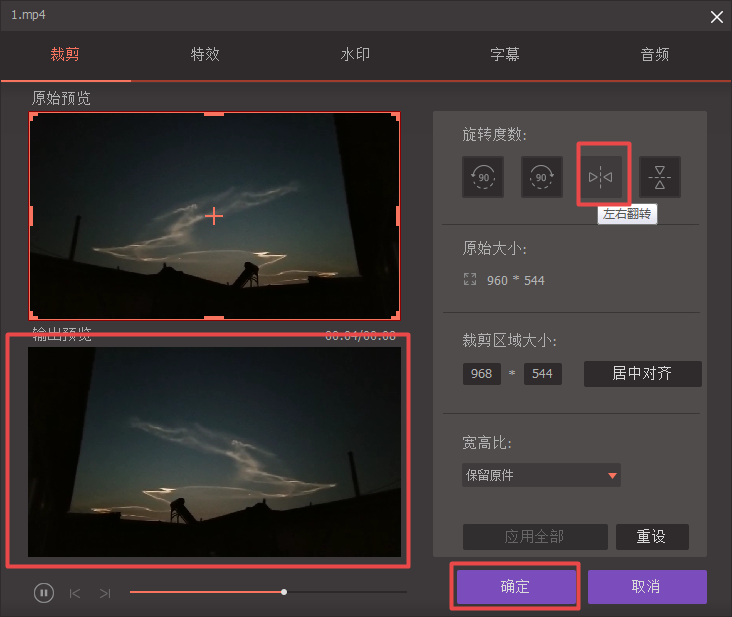732x617 pixels.
Task: Jump to previous frame
Action: pyautogui.click(x=75, y=593)
